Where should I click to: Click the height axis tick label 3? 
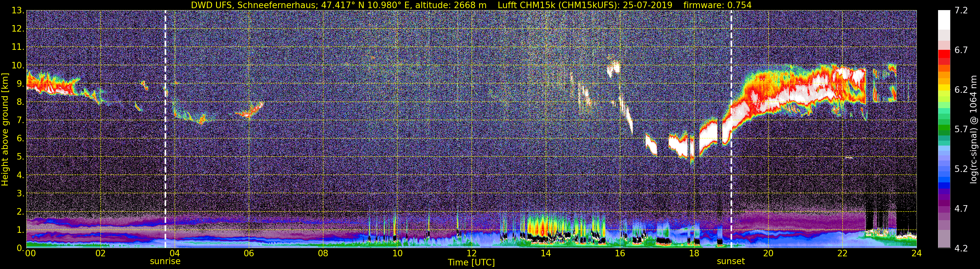point(20,193)
